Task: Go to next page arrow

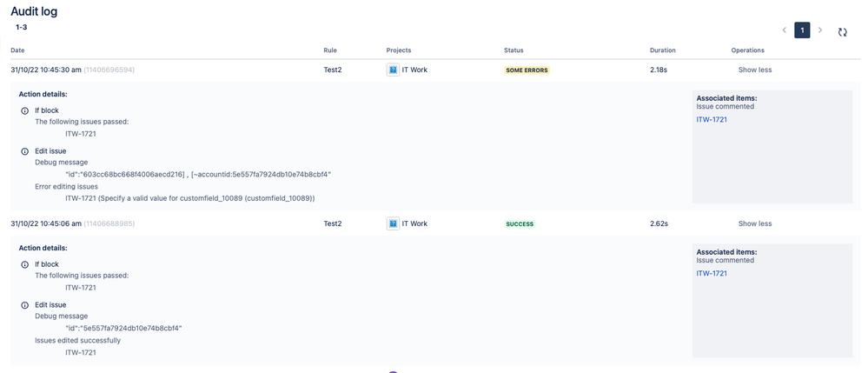Action: point(820,30)
